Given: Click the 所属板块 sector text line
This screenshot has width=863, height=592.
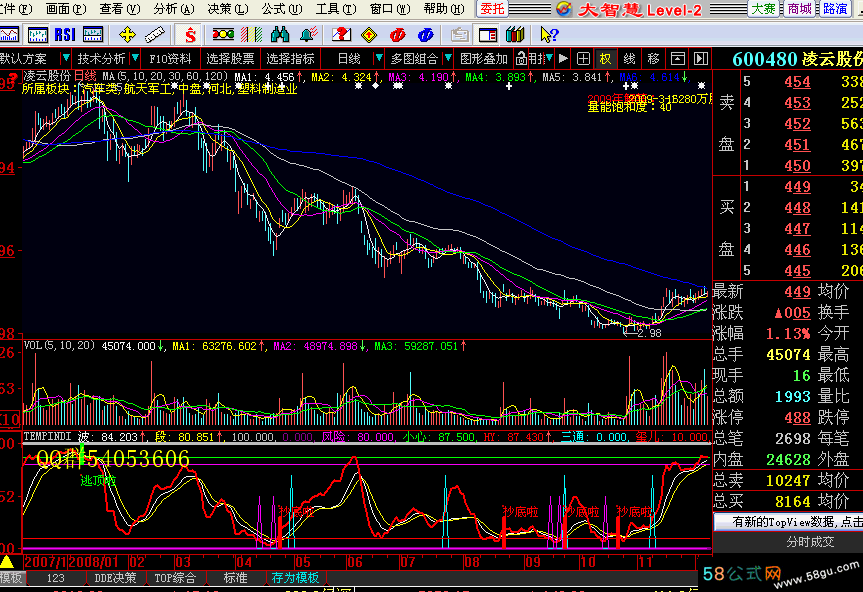Looking at the screenshot, I should 160,89.
